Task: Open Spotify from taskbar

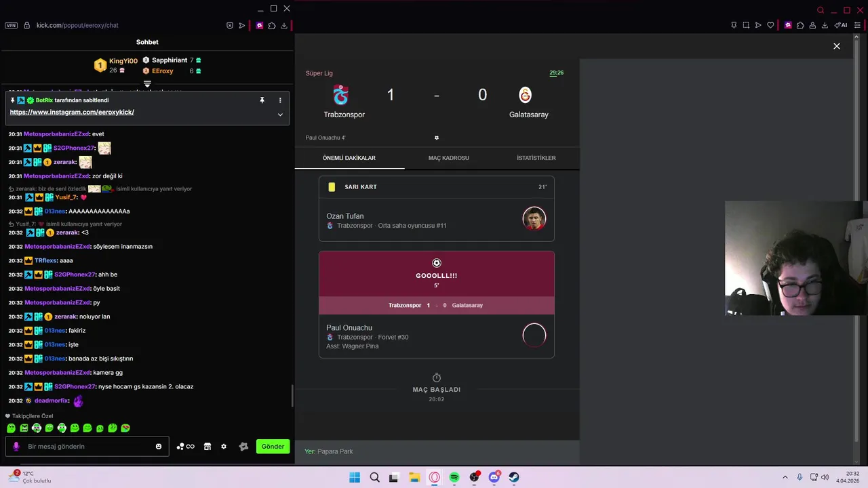Action: [x=454, y=477]
